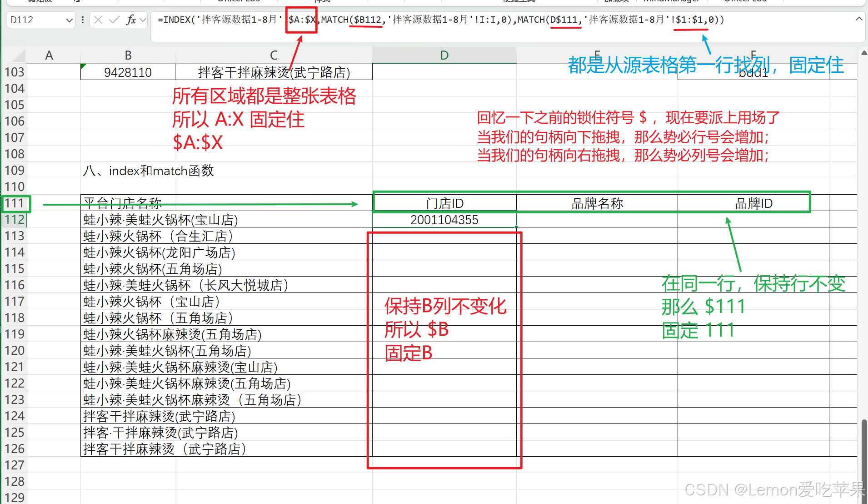Select cell 蛙小辣·美蛙火锅杯(宝山店)
This screenshot has width=868, height=504.
[x=226, y=220]
